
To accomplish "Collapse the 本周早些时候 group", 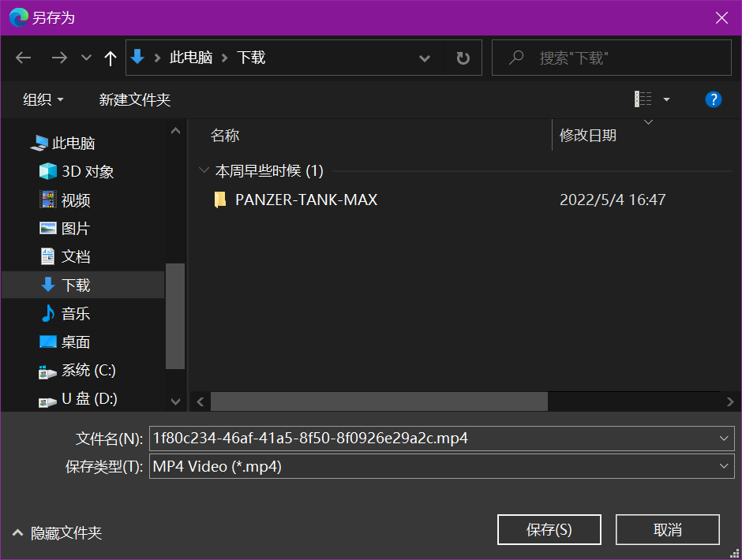I will tap(204, 170).
